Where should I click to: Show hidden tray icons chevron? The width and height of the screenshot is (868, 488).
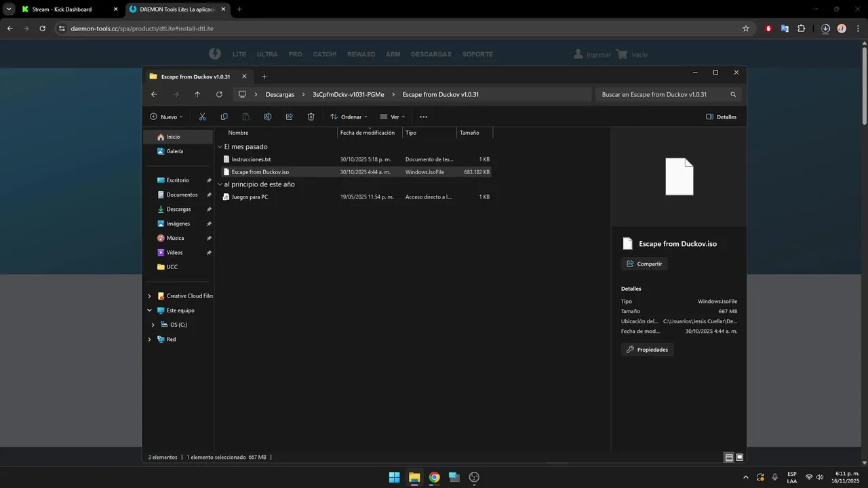pyautogui.click(x=746, y=477)
